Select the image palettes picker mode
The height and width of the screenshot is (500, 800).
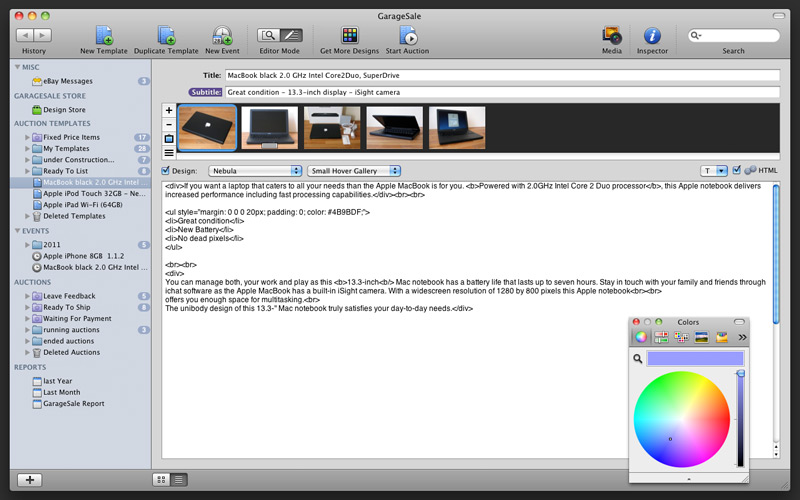coord(702,337)
